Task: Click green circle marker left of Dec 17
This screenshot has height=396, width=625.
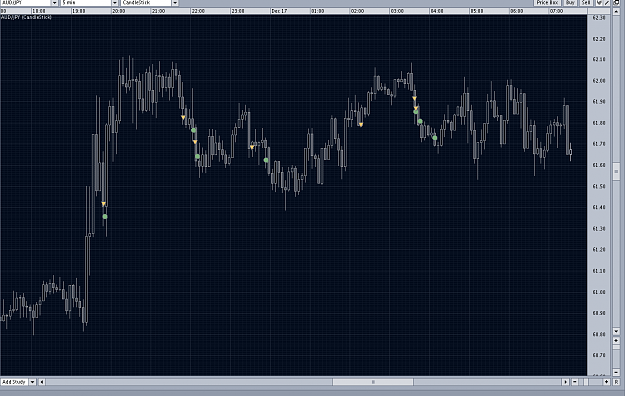Action: coord(266,160)
